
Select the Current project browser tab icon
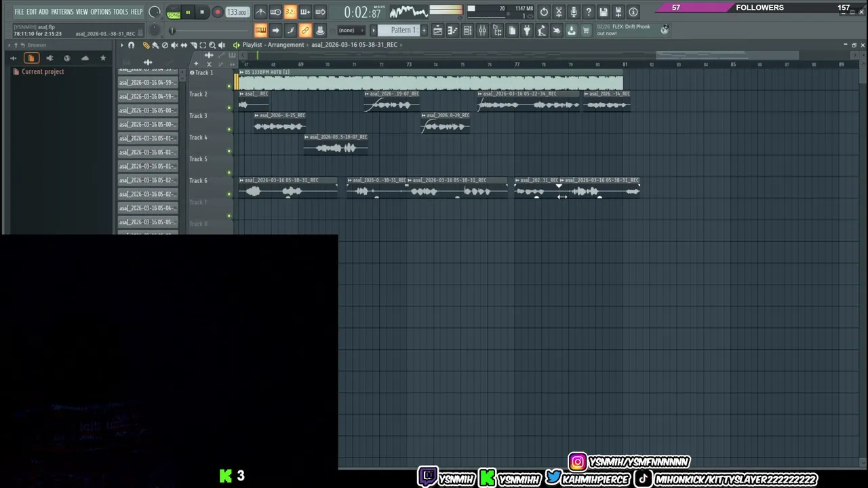[31, 58]
